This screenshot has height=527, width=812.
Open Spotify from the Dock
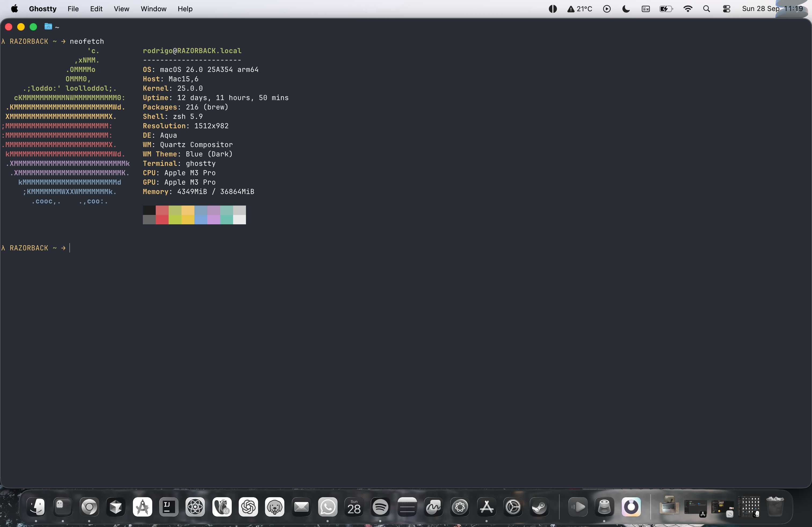tap(380, 507)
